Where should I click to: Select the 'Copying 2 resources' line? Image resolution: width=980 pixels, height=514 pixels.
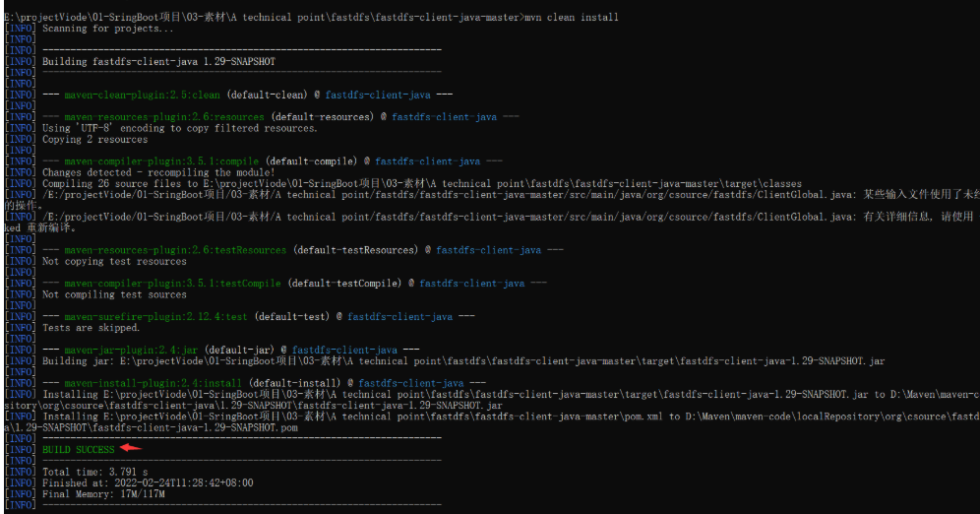[95, 140]
